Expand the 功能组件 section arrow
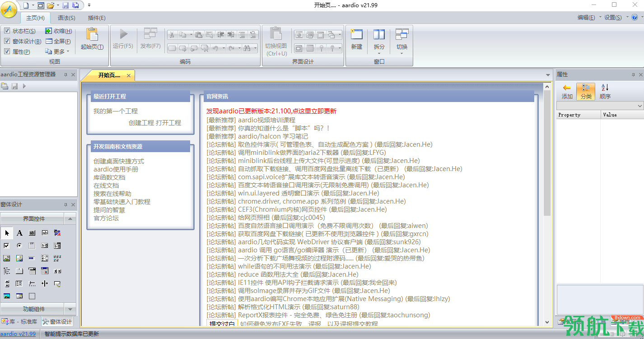 click(x=70, y=309)
